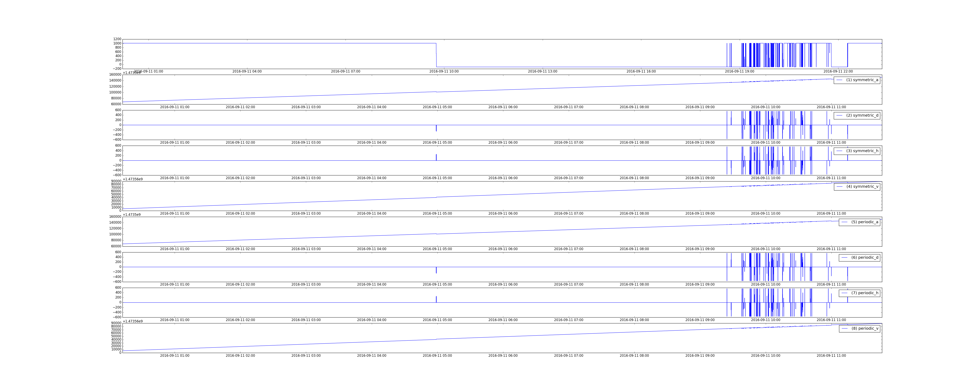Select the (8) periodic_v legend label
The image size is (980, 392).
click(x=865, y=328)
